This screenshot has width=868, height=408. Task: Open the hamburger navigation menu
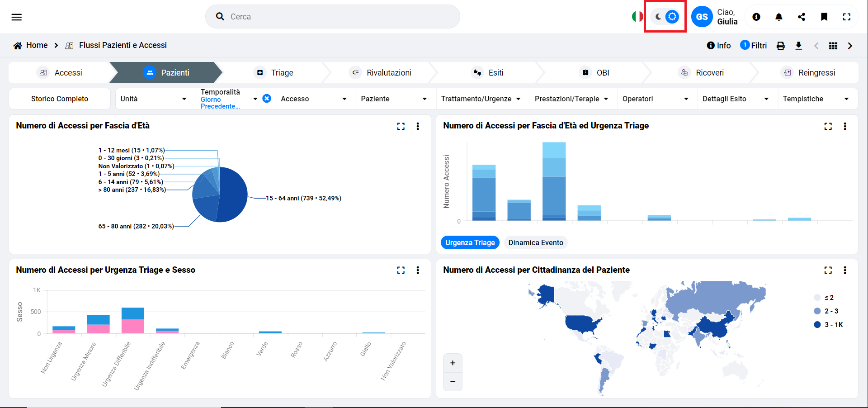17,17
